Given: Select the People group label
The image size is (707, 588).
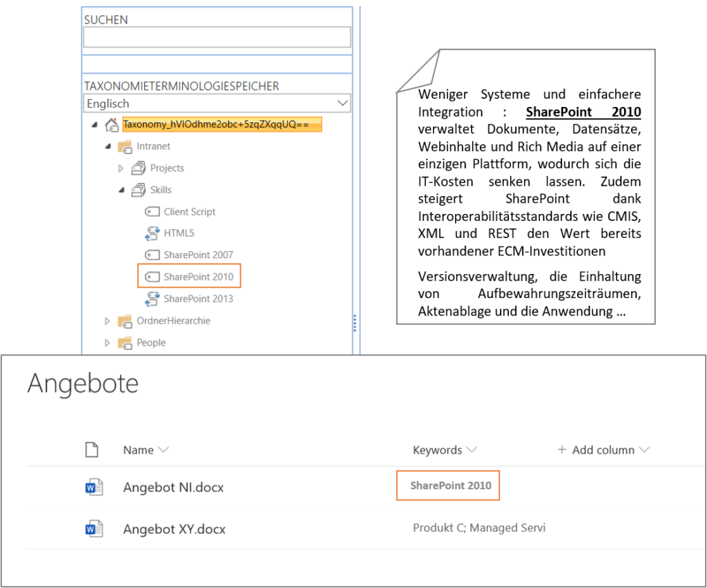Looking at the screenshot, I should [x=151, y=343].
